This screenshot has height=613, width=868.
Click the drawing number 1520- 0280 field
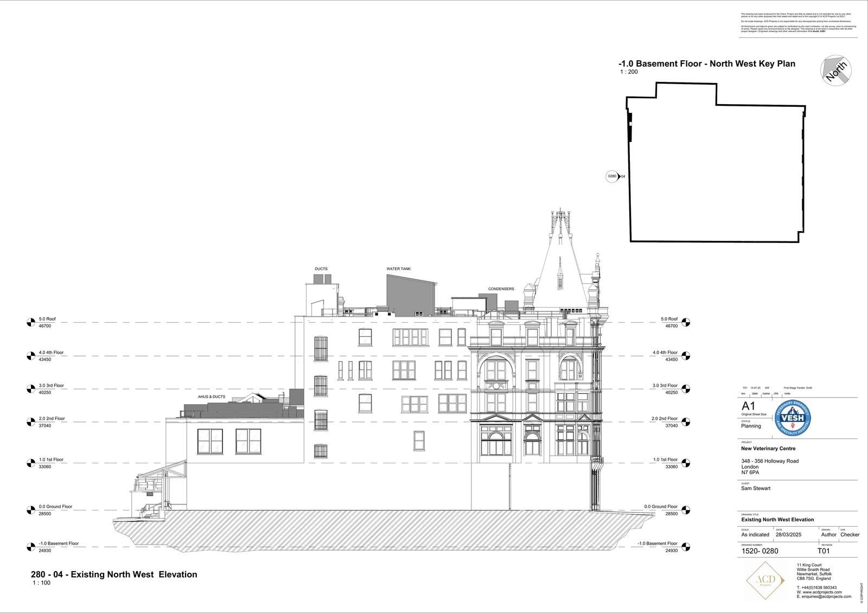[x=759, y=551]
